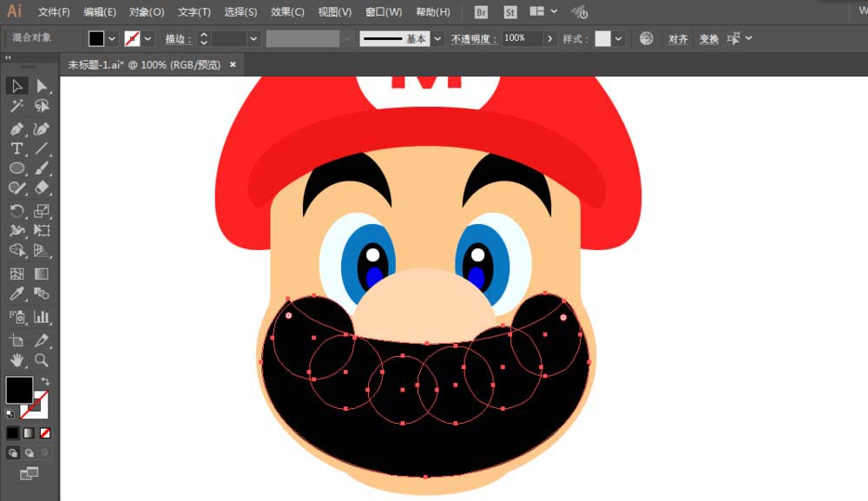Switch to Draw Behind mode

[29, 452]
